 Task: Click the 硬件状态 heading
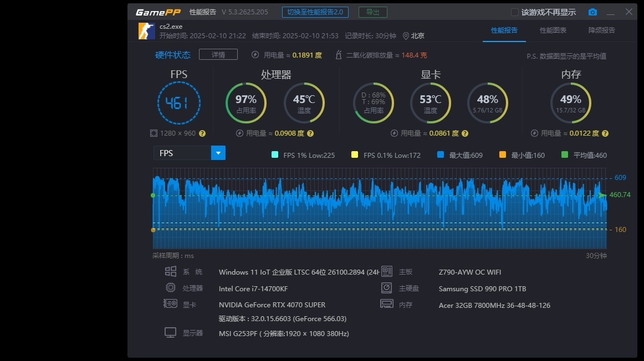coord(173,55)
